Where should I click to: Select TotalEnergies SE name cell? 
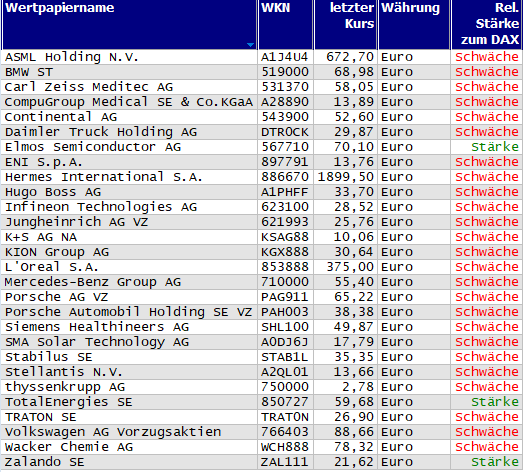[69, 402]
